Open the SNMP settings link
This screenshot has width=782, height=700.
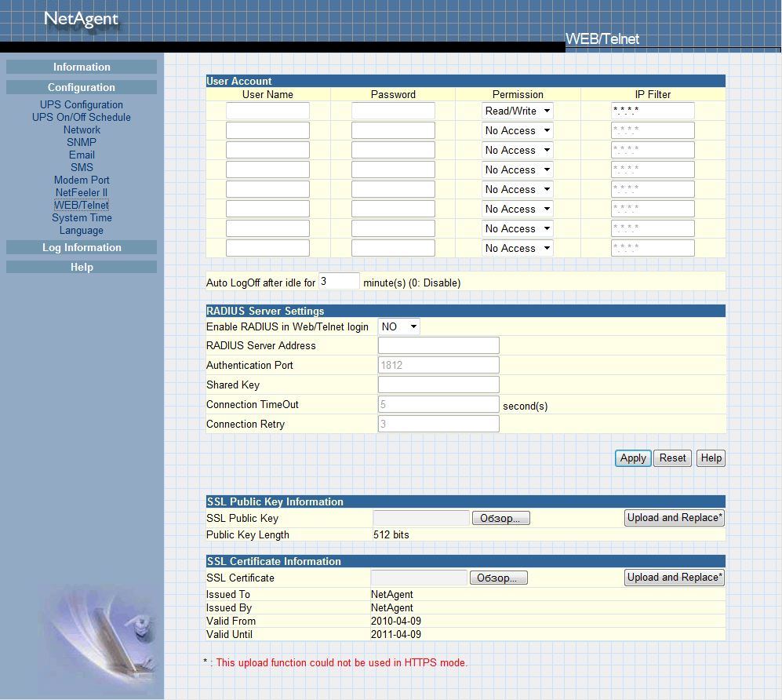coord(82,142)
